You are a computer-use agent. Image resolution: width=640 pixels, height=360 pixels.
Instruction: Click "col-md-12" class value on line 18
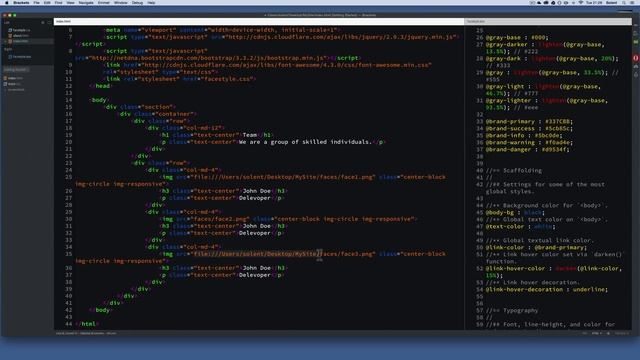202,128
